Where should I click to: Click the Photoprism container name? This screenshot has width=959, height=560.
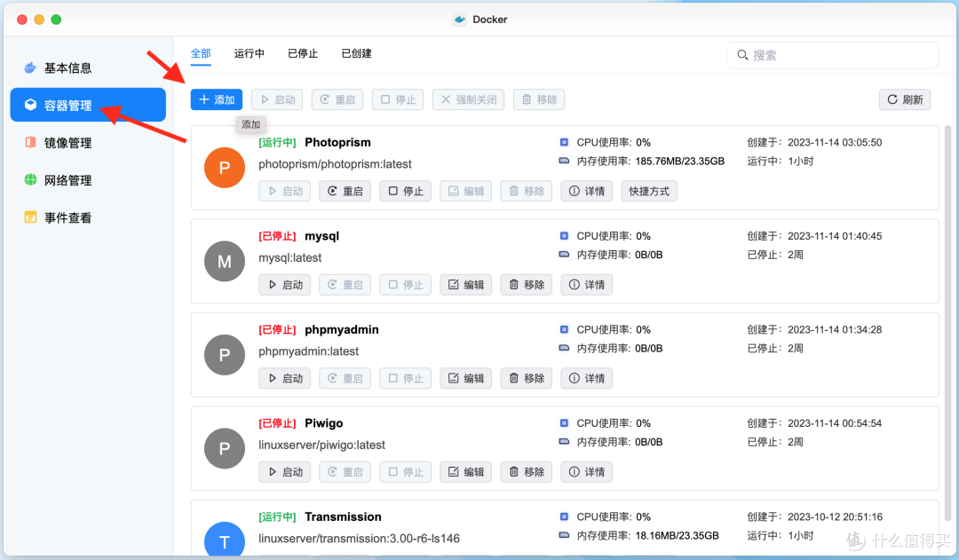[337, 143]
